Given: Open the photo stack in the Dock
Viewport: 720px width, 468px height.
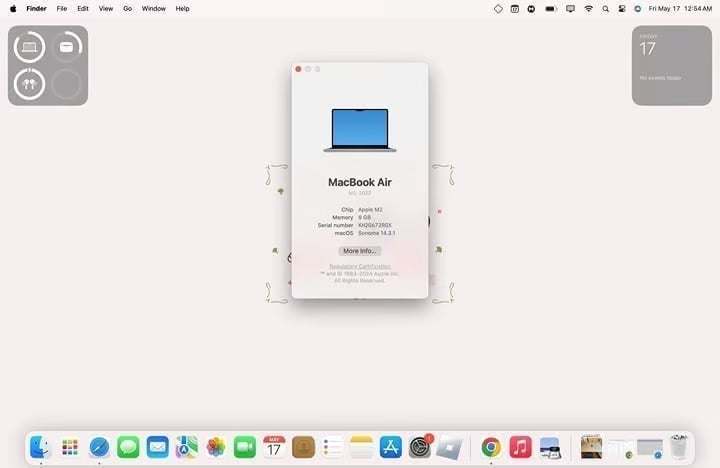Looking at the screenshot, I should (591, 447).
